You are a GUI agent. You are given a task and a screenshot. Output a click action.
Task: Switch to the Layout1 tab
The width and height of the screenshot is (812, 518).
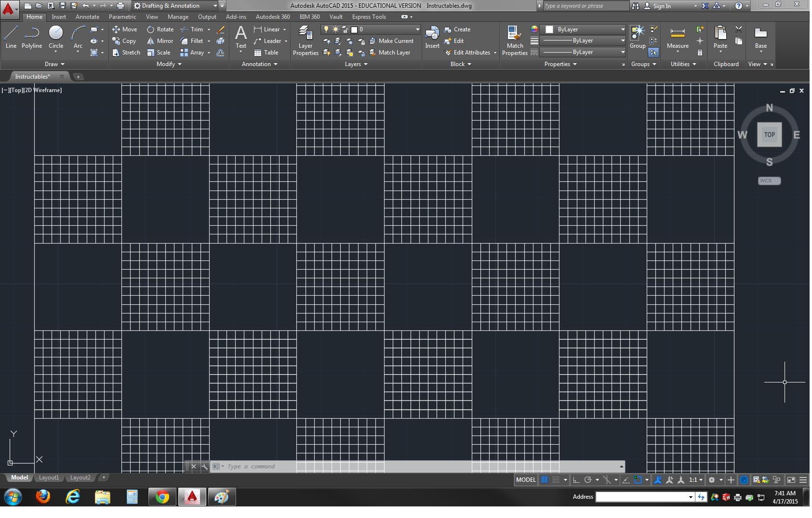pyautogui.click(x=49, y=477)
